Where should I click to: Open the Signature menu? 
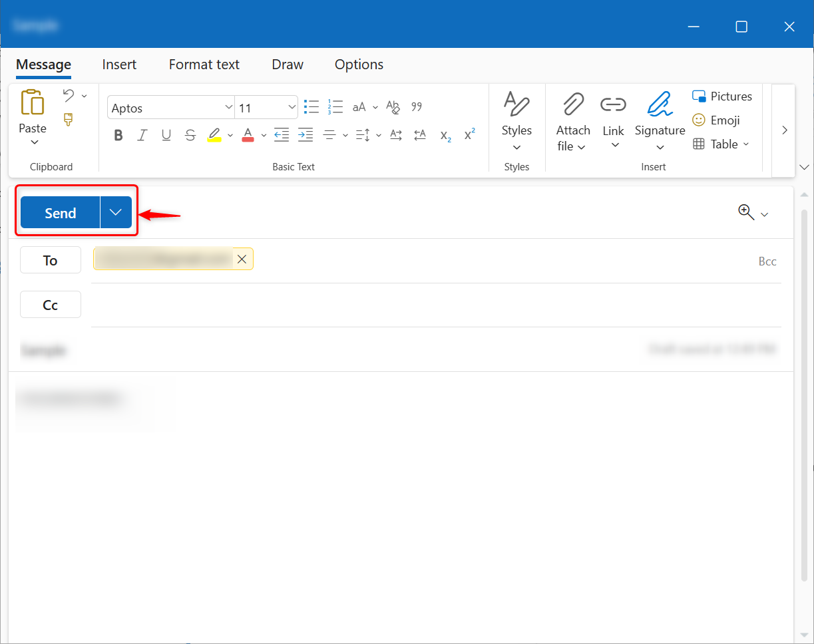pos(660,122)
